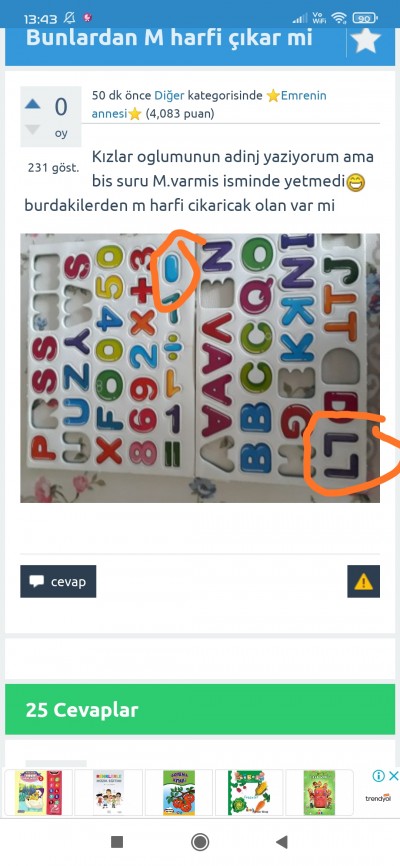Close the trendyol ad banner

pyautogui.click(x=393, y=776)
